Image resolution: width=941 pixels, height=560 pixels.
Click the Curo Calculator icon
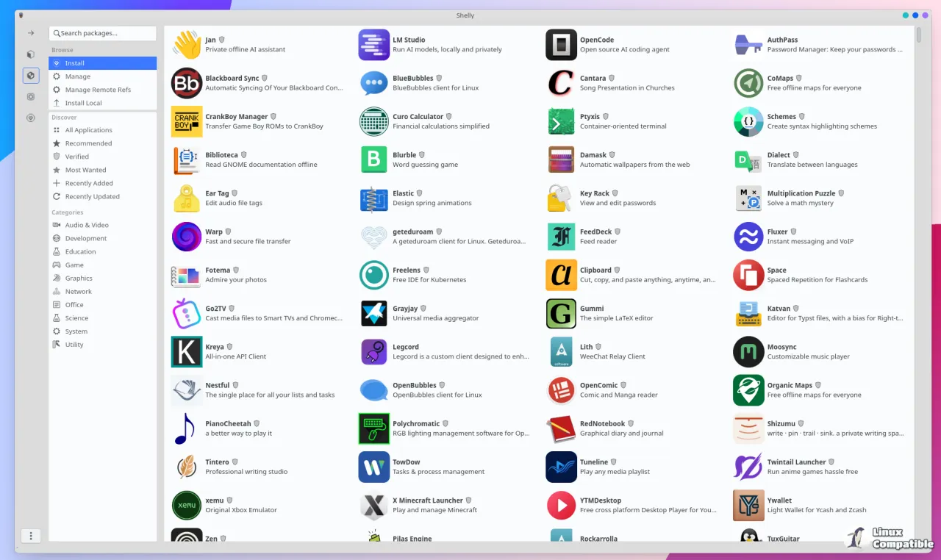click(373, 121)
